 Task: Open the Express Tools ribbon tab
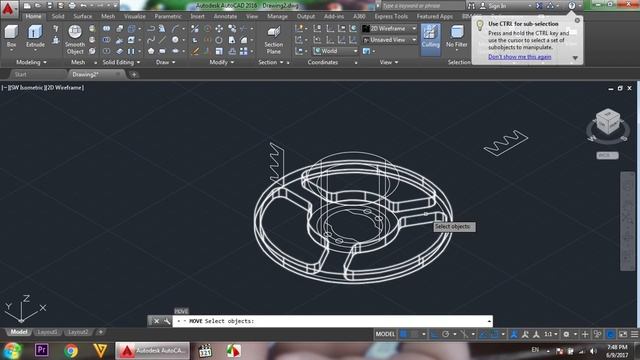coord(391,16)
